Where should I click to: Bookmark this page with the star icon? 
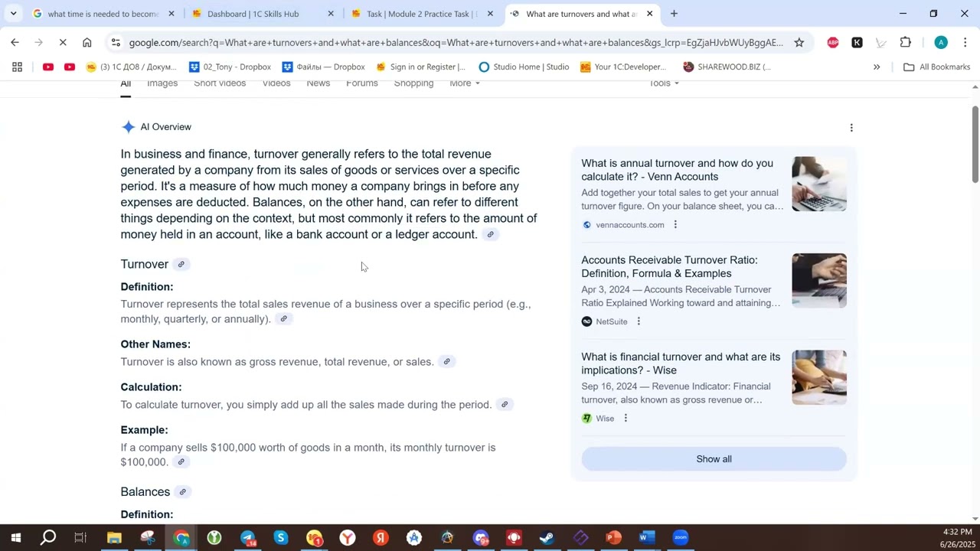click(x=799, y=43)
